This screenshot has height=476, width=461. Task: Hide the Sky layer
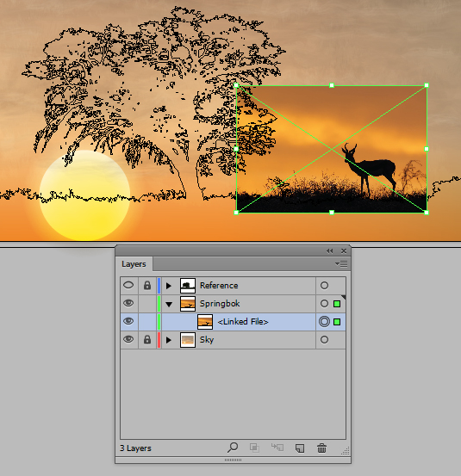[128, 339]
